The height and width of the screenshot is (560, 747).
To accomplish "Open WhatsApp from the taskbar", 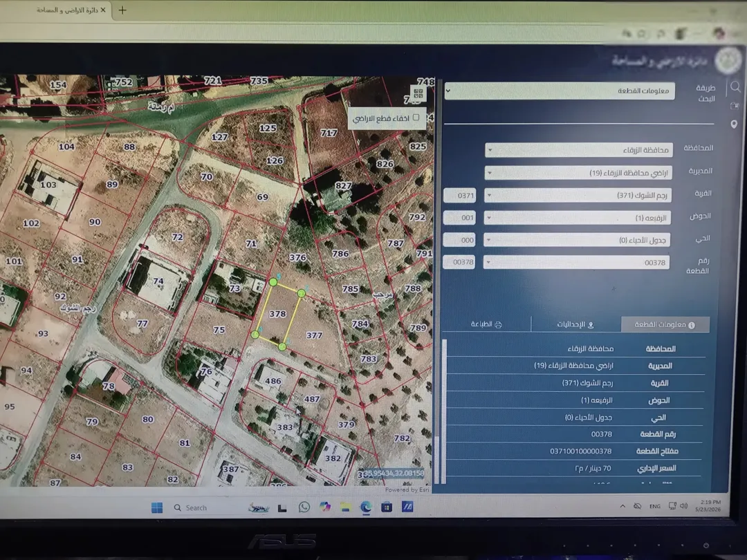I will click(x=304, y=507).
